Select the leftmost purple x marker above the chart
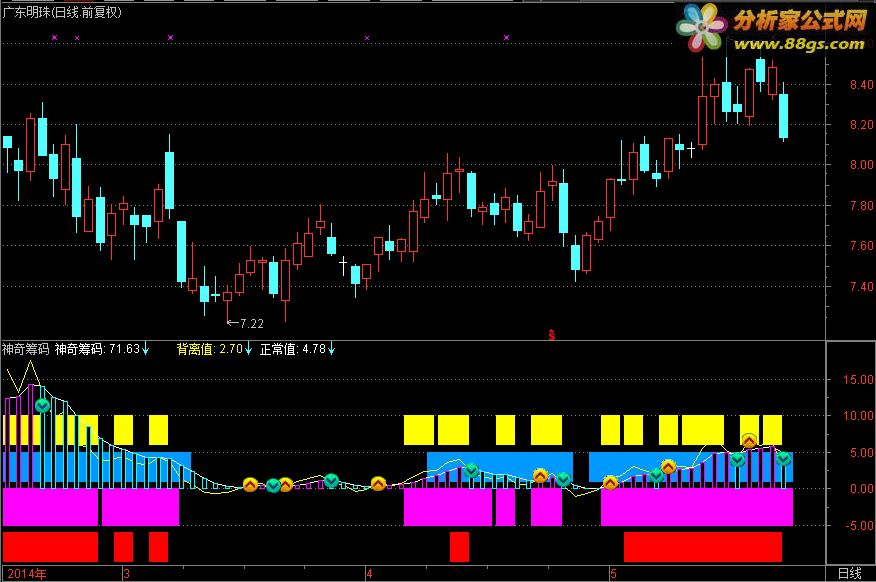 [54, 37]
